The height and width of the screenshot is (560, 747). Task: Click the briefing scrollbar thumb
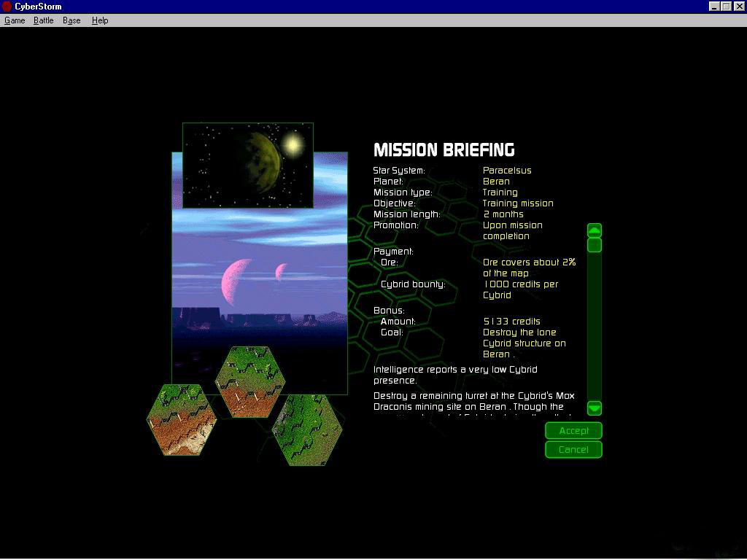pyautogui.click(x=595, y=245)
